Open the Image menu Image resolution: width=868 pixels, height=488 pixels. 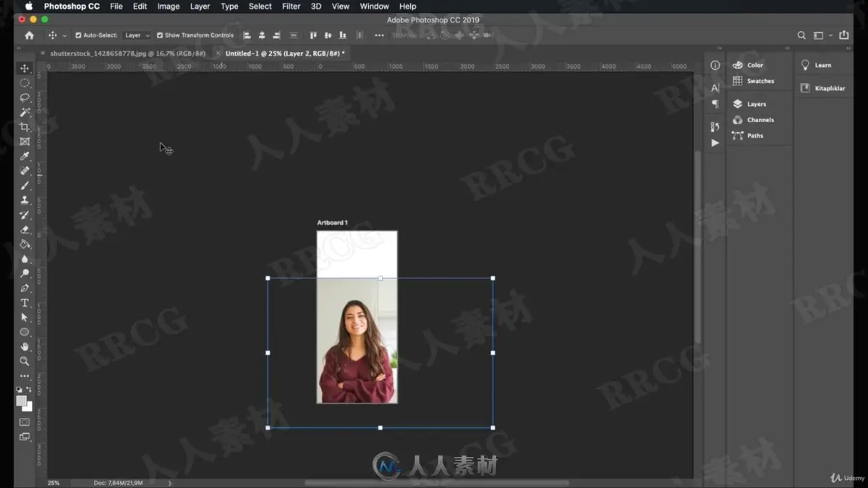pos(169,6)
